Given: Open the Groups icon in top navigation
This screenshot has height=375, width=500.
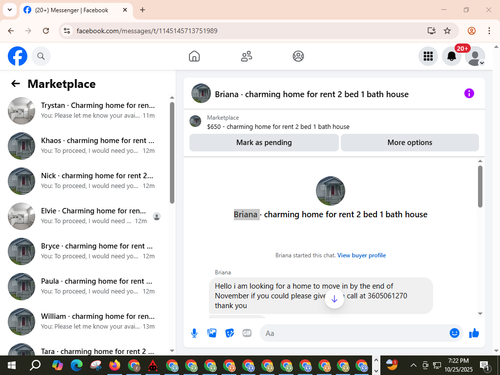Looking at the screenshot, I should click(298, 56).
